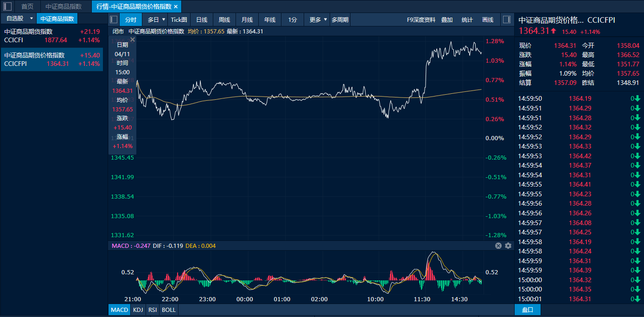Switch to the 首页 tab

point(27,6)
